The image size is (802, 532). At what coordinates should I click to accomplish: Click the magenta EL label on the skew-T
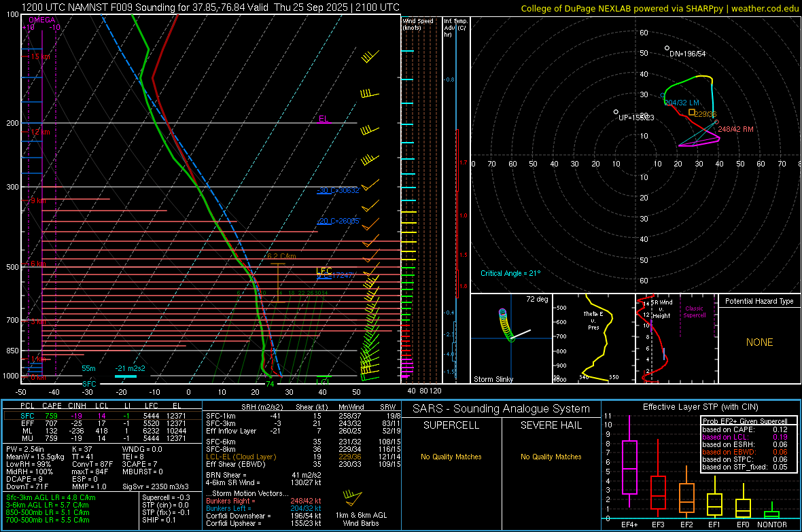(x=324, y=119)
